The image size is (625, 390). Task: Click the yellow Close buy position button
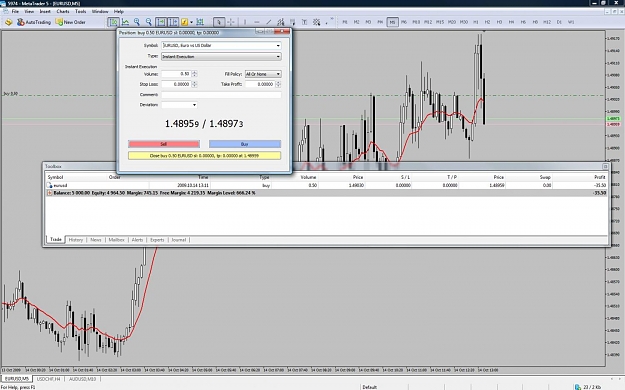point(204,156)
